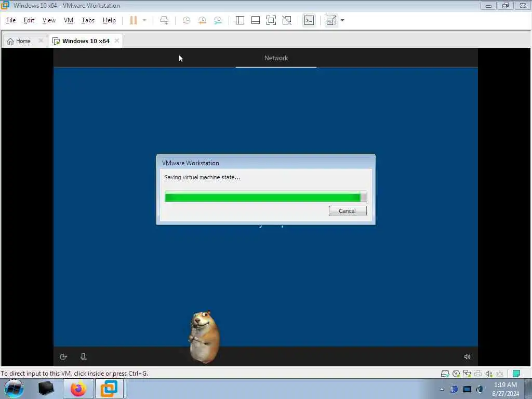The image size is (532, 399).
Task: Open the VM menu
Action: coord(69,20)
